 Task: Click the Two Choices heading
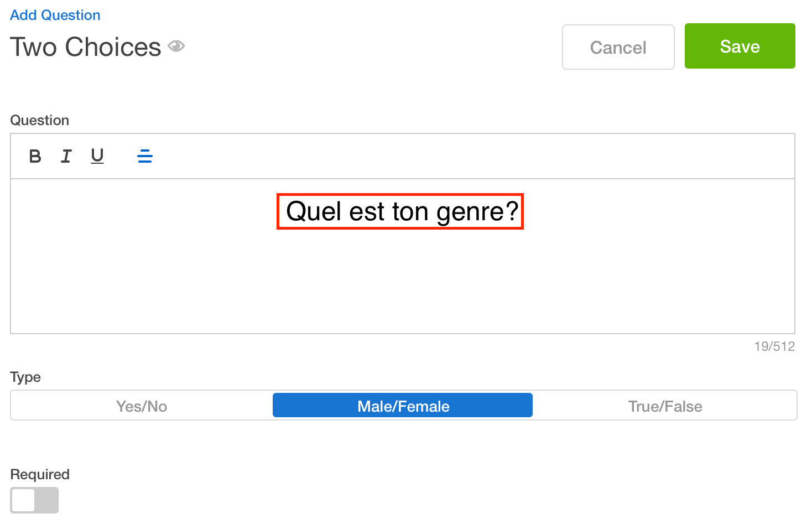(86, 47)
